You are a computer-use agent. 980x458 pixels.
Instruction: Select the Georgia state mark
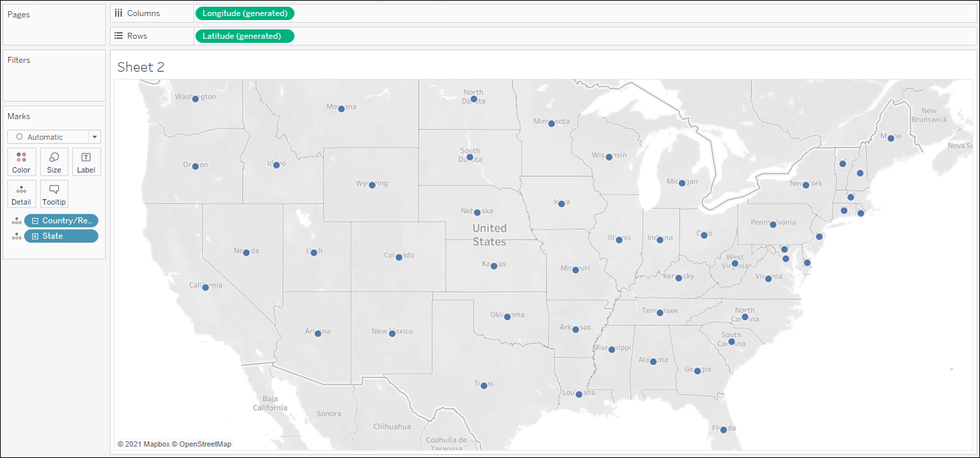pyautogui.click(x=697, y=371)
